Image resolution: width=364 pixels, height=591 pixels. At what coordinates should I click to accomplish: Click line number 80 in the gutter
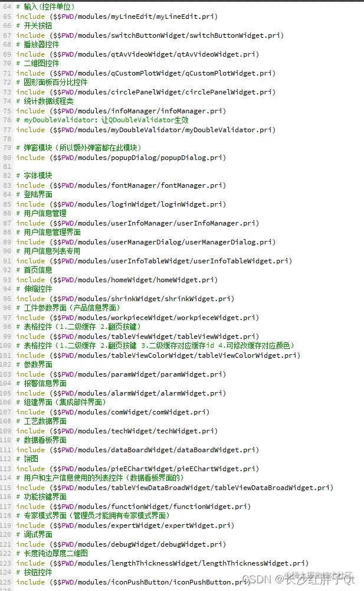coord(7,158)
